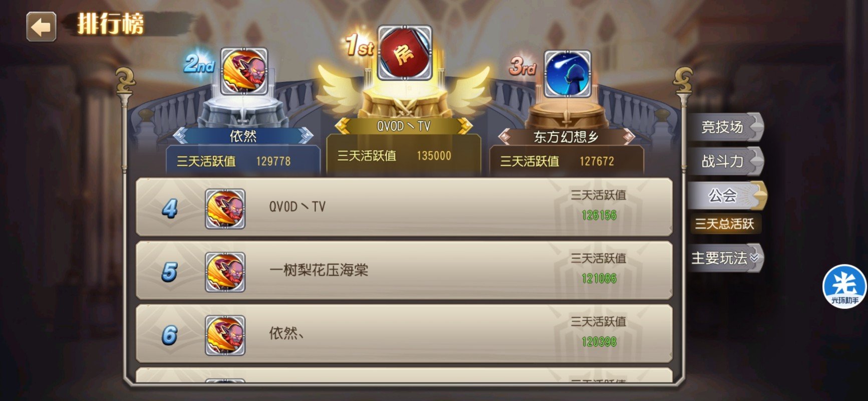Tap the 2nd place demon avatar
Viewport: 868px width, 401px height.
(x=244, y=72)
